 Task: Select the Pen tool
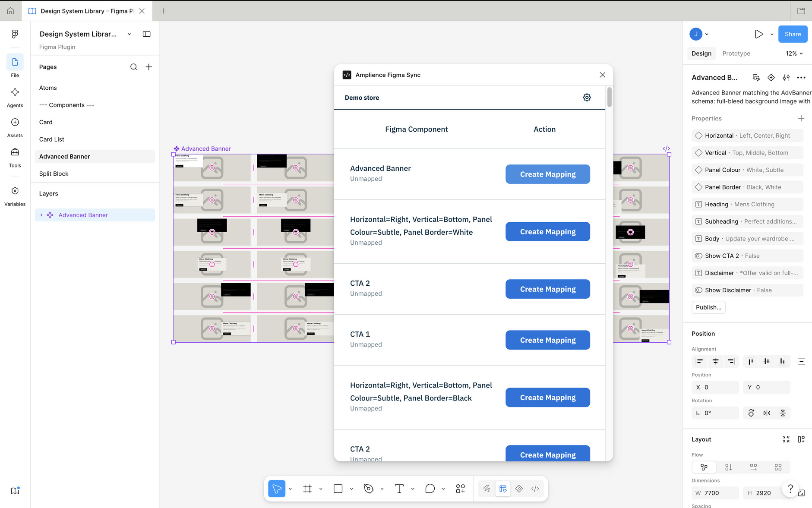(x=368, y=489)
